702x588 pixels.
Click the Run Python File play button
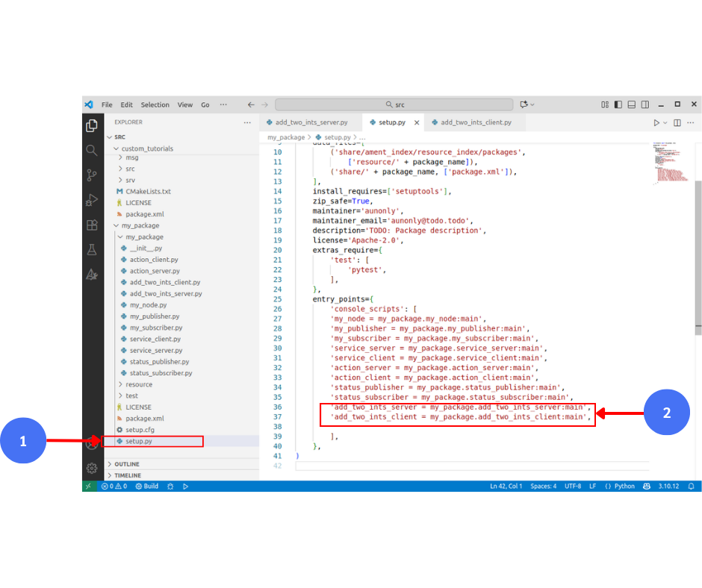(x=656, y=122)
